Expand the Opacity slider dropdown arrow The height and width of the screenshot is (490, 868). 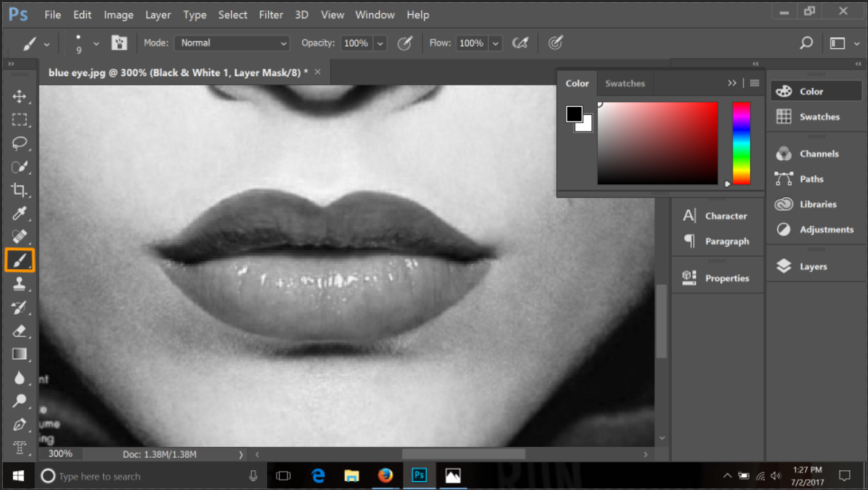pos(381,44)
